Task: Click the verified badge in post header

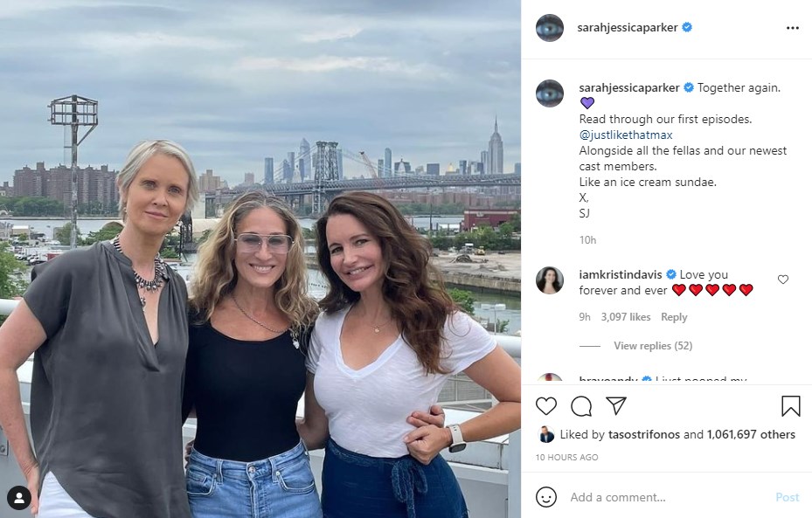Action: (688, 27)
